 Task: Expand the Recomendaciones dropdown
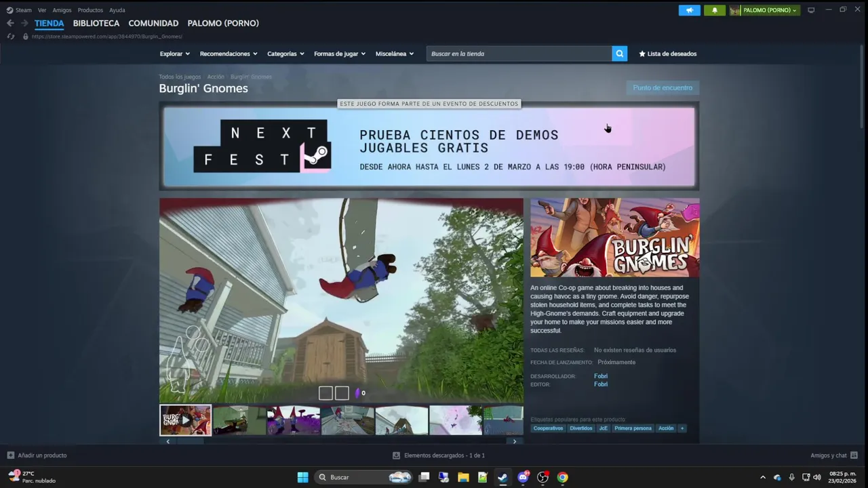[229, 54]
